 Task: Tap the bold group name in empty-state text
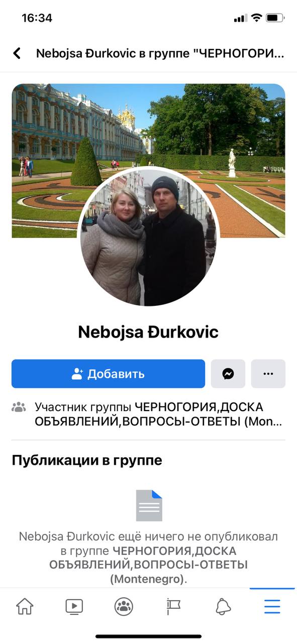149,565
